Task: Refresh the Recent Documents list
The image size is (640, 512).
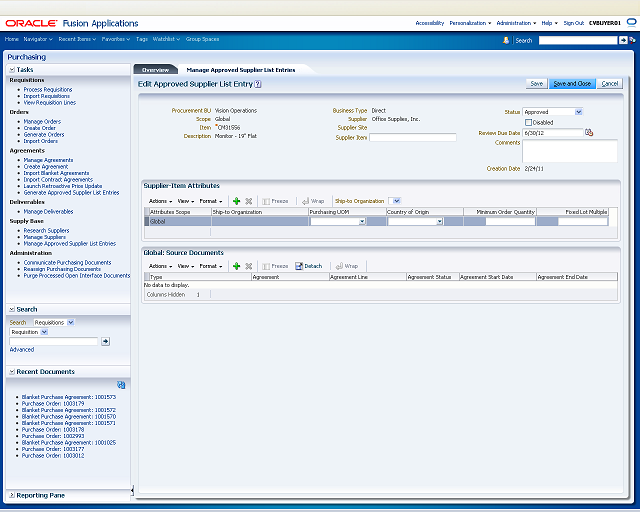Action: 121,385
